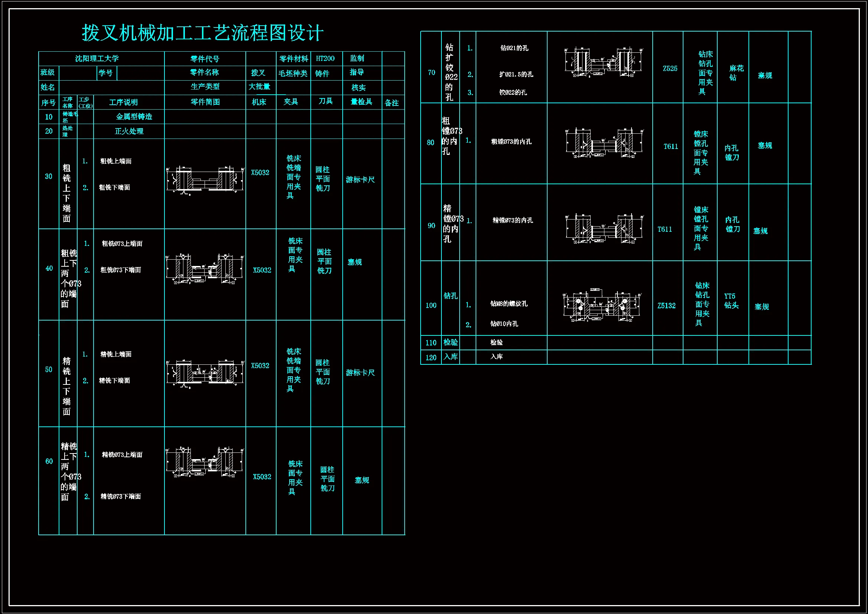
Task: Select the part sketch in process 90 row
Action: (604, 229)
